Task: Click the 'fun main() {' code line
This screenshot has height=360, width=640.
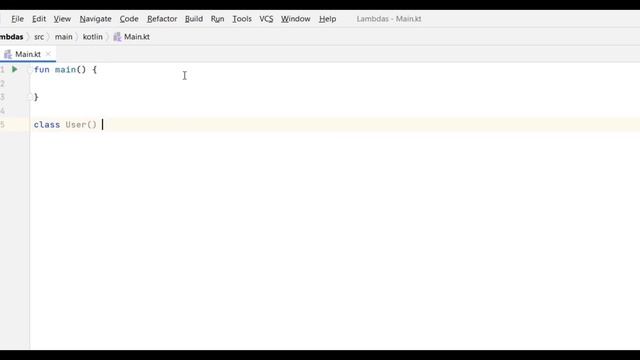Action: point(65,69)
